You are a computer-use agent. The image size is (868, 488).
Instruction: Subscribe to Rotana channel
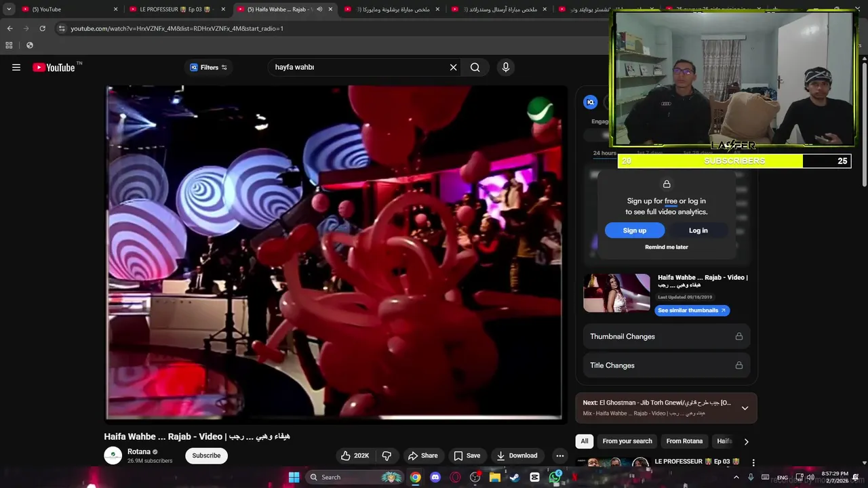[x=206, y=455]
